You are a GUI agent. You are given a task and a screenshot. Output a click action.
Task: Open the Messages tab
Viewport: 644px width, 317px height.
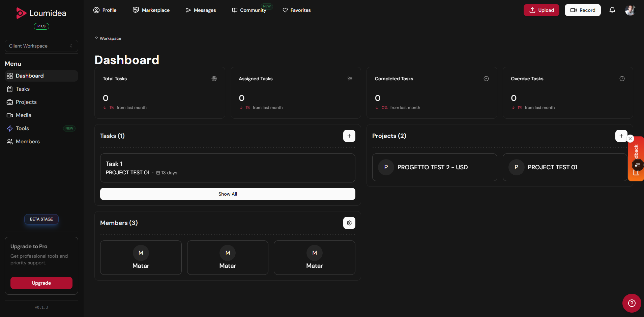click(201, 10)
